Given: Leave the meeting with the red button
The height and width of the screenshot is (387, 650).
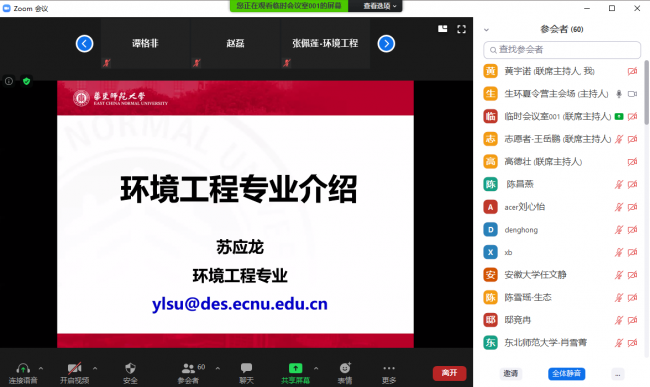Looking at the screenshot, I should tap(449, 373).
